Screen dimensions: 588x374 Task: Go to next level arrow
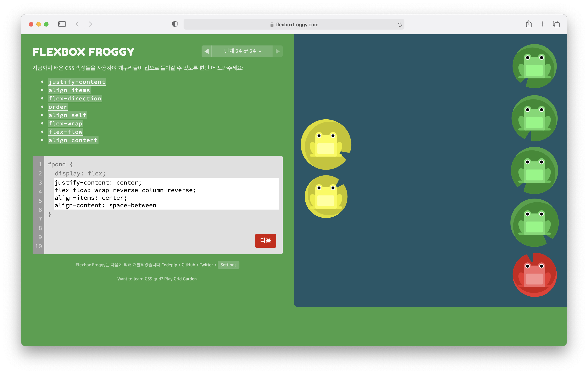click(x=277, y=51)
